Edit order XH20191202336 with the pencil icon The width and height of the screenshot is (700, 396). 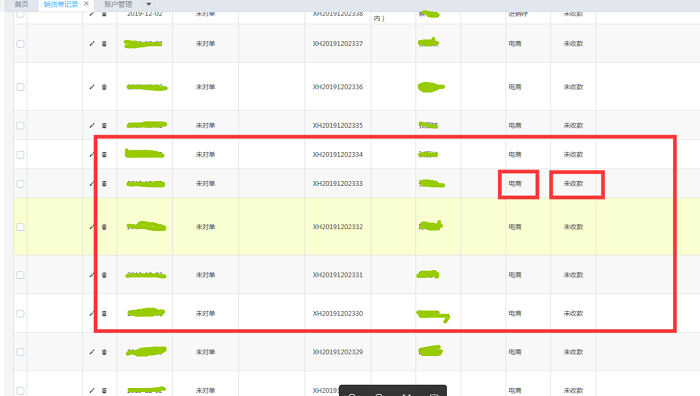click(x=92, y=87)
